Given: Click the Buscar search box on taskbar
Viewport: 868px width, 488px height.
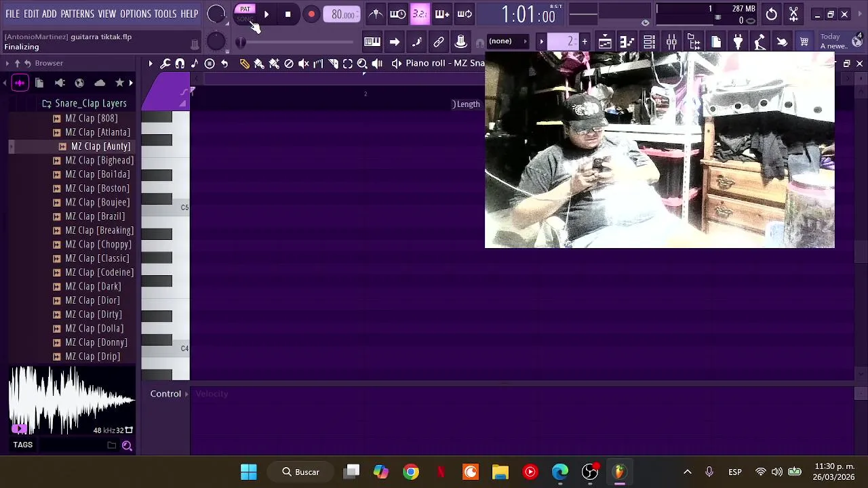Looking at the screenshot, I should click(300, 472).
